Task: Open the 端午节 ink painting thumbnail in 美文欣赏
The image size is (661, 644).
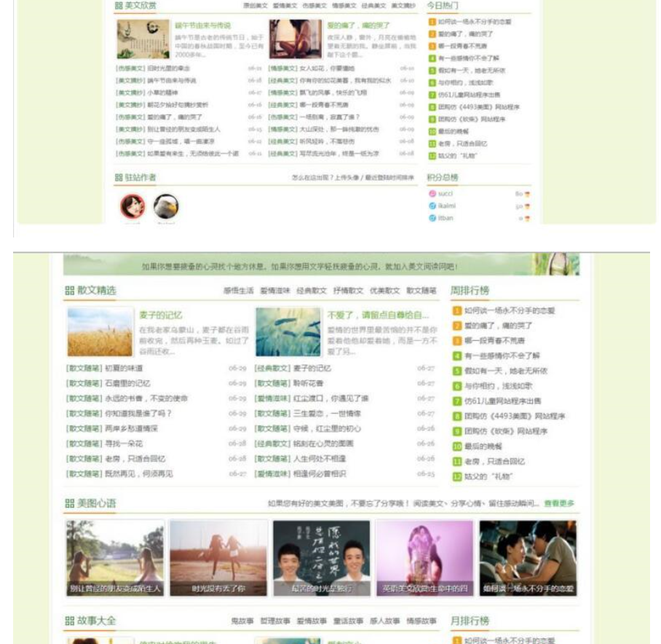Action: tap(143, 39)
